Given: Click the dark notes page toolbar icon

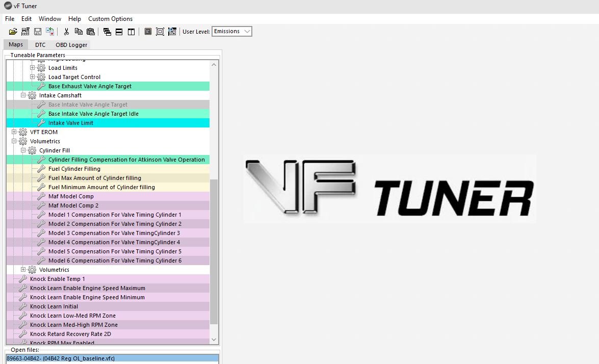Looking at the screenshot, I should (148, 32).
